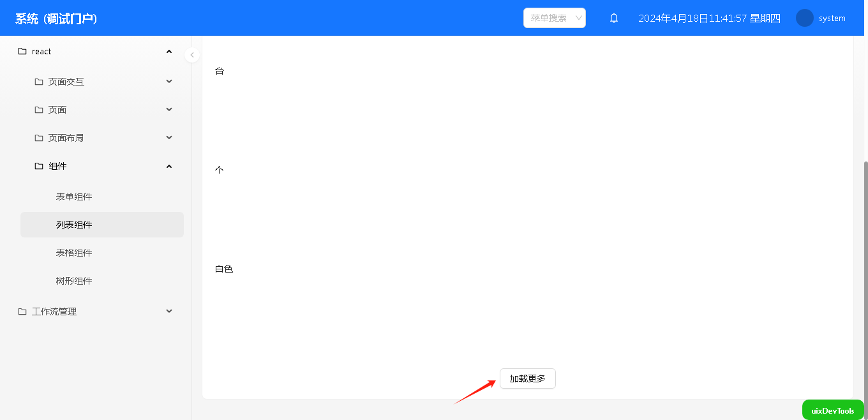Click the 台 list item

pyautogui.click(x=220, y=71)
